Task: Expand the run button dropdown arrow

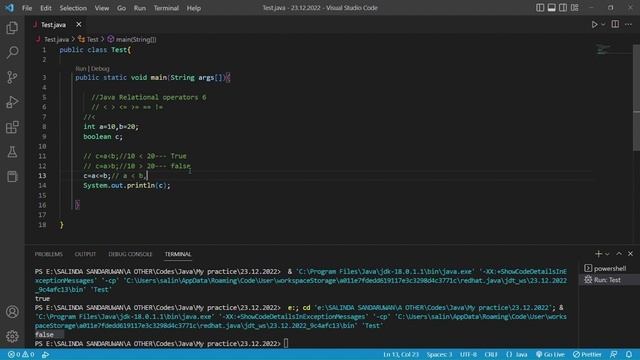Action: click(x=603, y=24)
